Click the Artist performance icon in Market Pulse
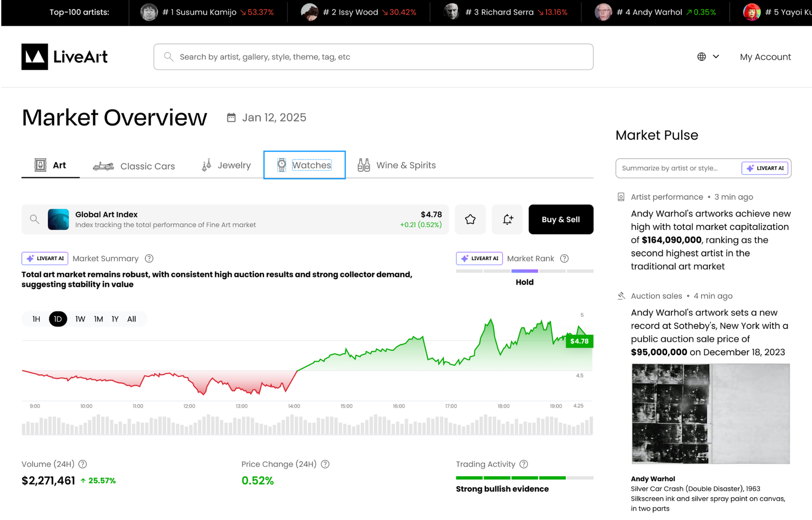The height and width of the screenshot is (520, 812). [621, 197]
